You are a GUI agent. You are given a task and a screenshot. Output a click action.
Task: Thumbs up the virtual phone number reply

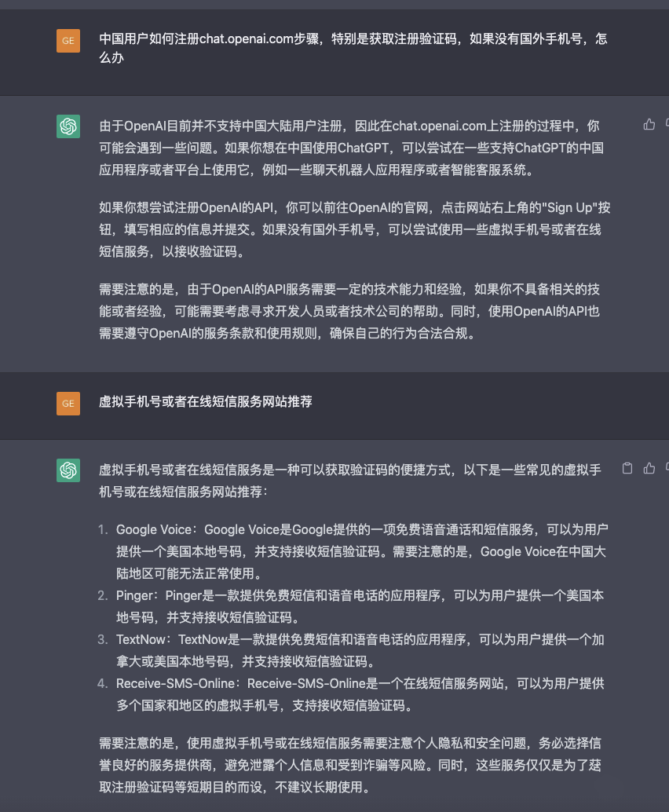coord(649,469)
